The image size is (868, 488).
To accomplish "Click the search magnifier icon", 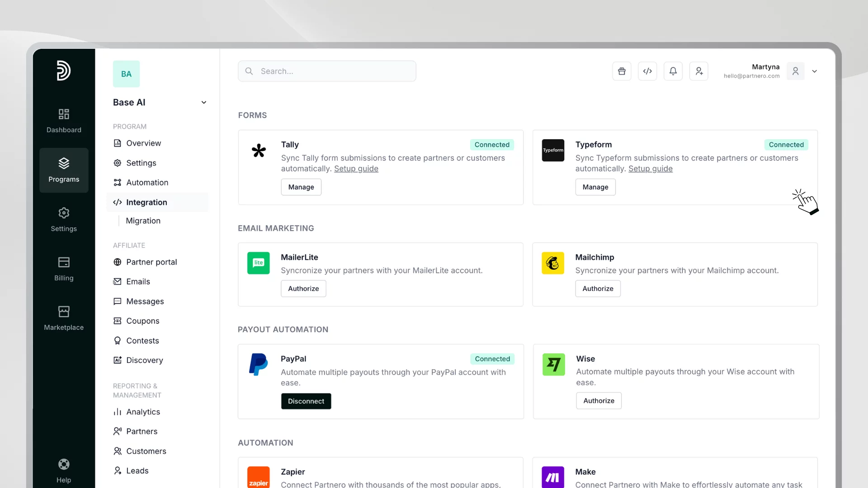I will click(249, 71).
